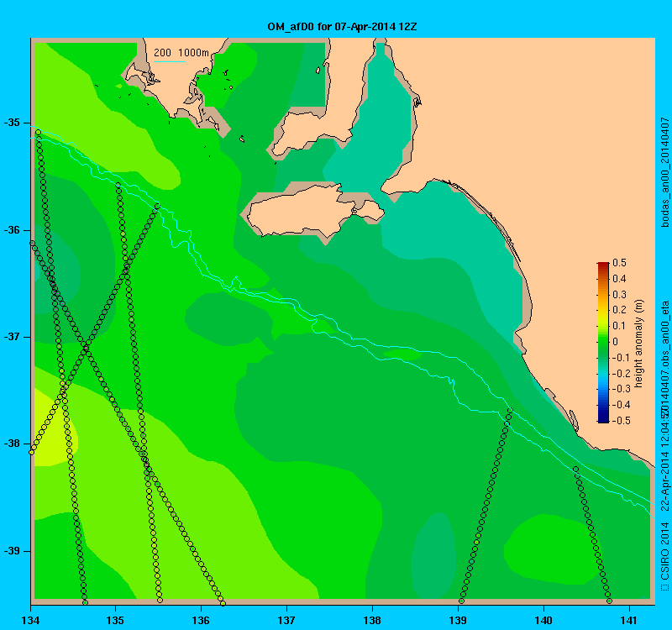
Task: Click the vertical 'obs_an00_eta' text
Action: (x=664, y=334)
